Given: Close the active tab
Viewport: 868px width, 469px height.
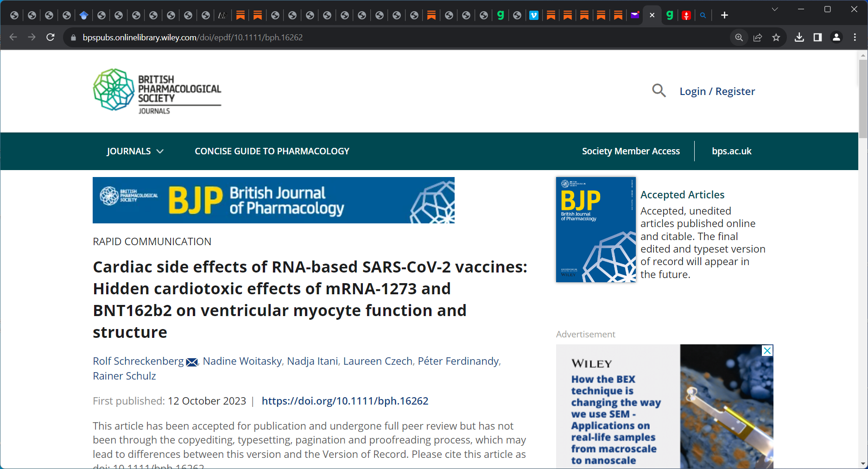Looking at the screenshot, I should (652, 15).
